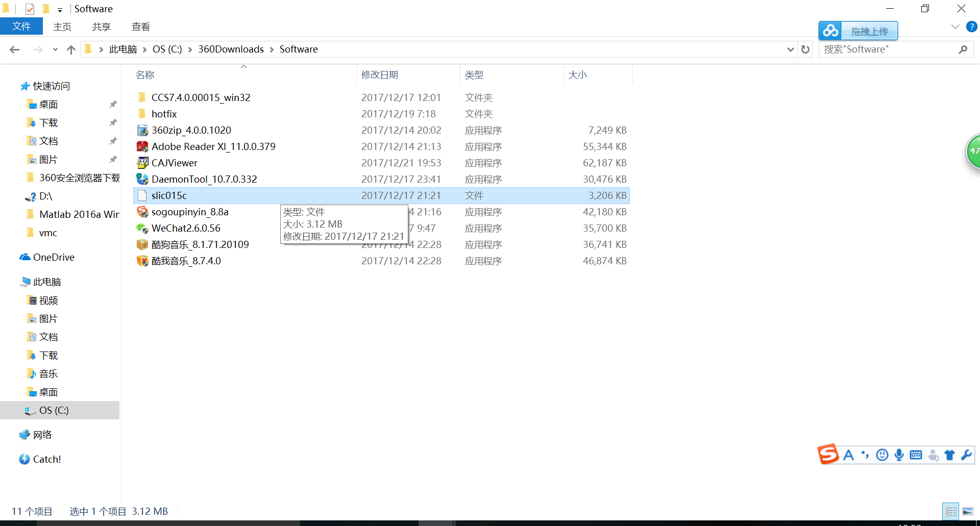The height and width of the screenshot is (526, 980).
Task: Select D:\ drive in quick access
Action: point(46,196)
